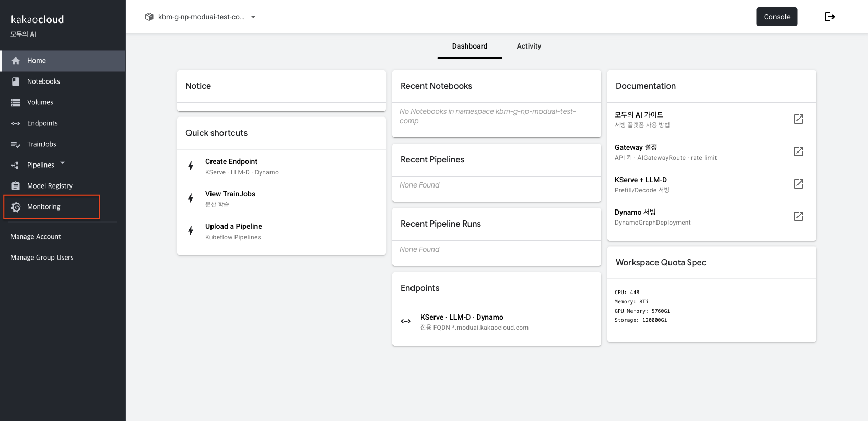Click the Notice card heading

point(198,86)
